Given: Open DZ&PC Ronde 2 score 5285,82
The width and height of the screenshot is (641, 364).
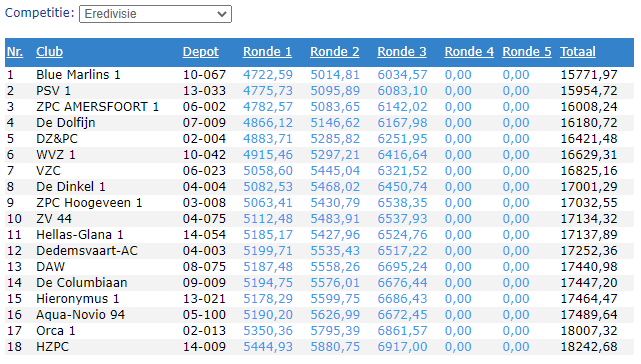Looking at the screenshot, I should pyautogui.click(x=335, y=139).
